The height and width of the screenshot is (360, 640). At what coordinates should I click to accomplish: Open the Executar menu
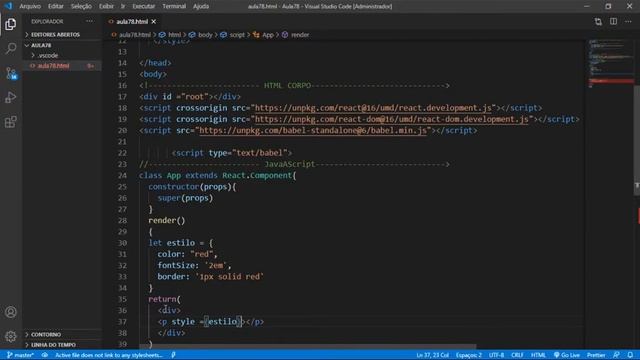(x=144, y=6)
